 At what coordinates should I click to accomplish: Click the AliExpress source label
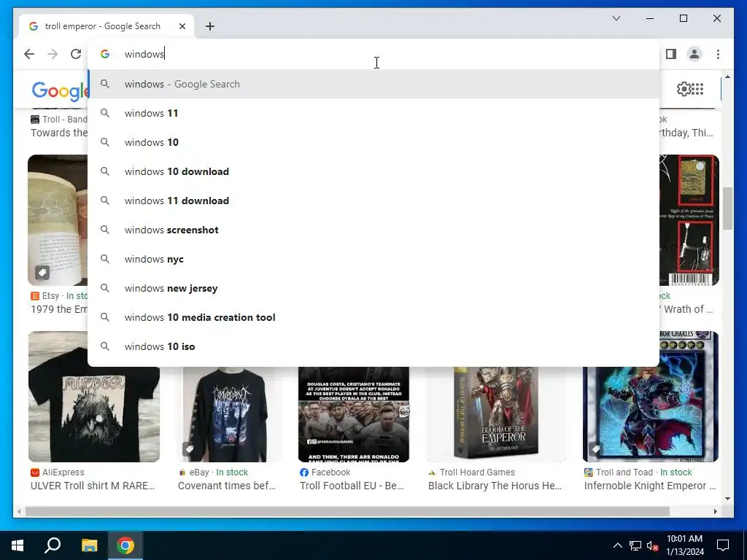click(x=63, y=472)
